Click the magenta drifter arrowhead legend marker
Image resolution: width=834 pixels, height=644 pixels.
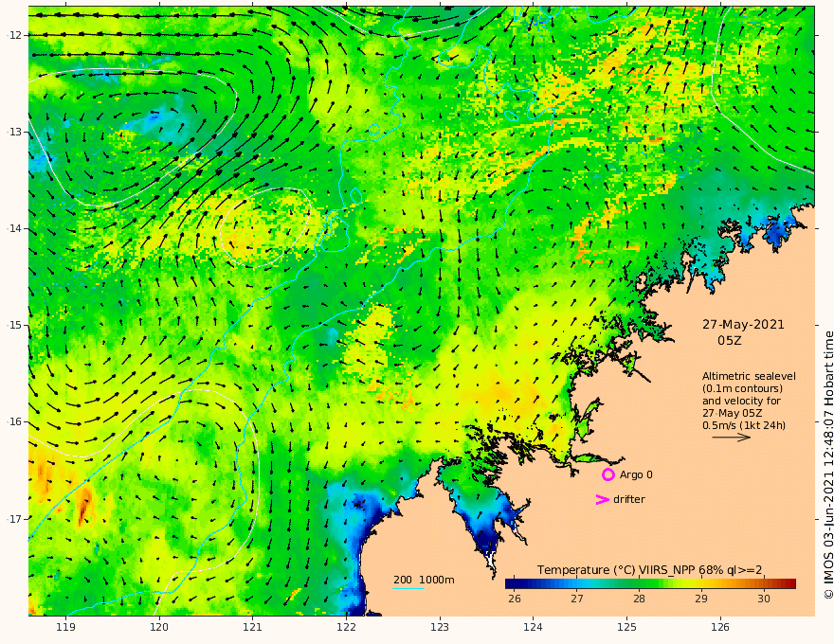(x=602, y=499)
